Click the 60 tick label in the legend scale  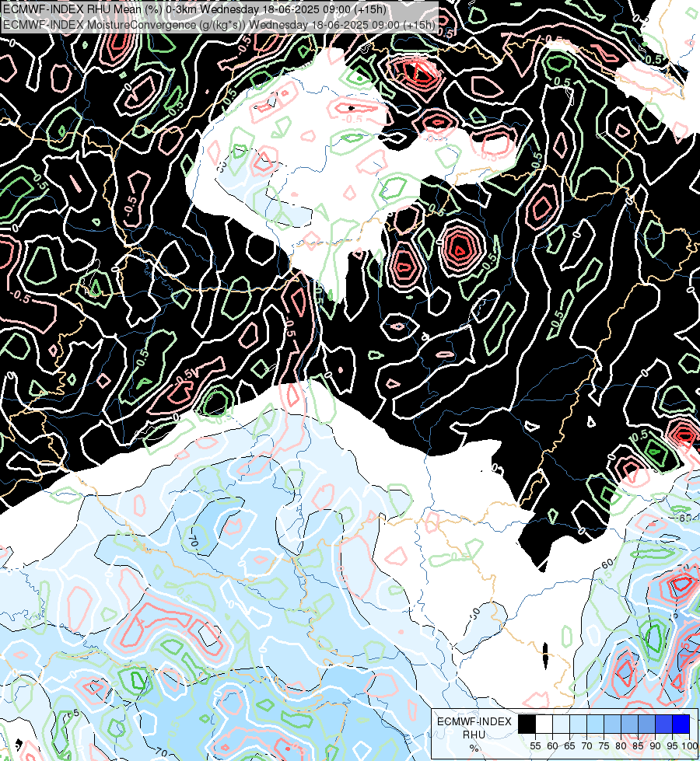pos(552,746)
